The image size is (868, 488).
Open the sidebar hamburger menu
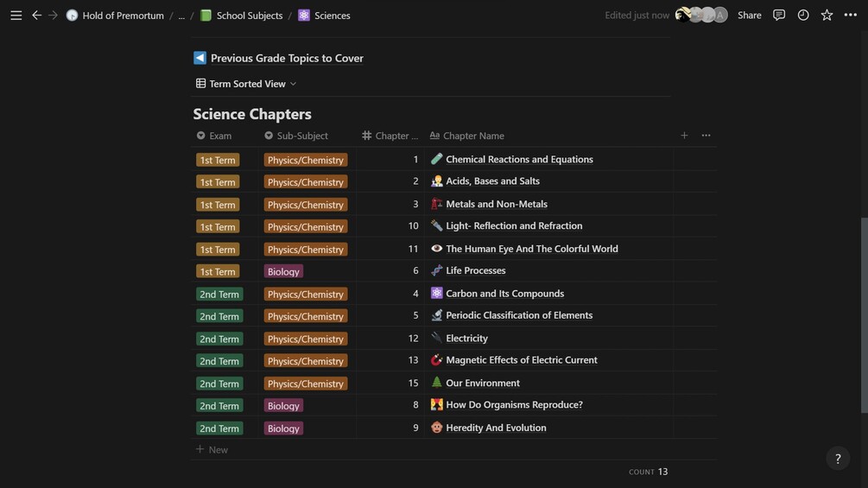(x=16, y=16)
